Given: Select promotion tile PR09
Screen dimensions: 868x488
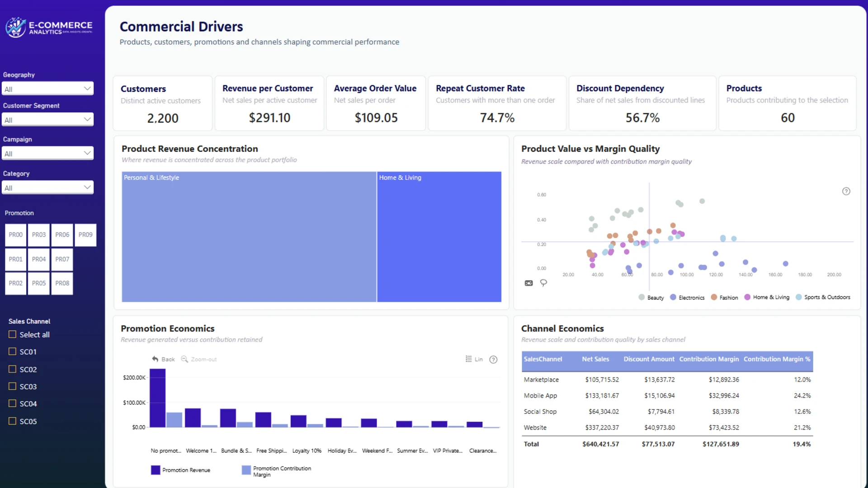Looking at the screenshot, I should pos(85,235).
